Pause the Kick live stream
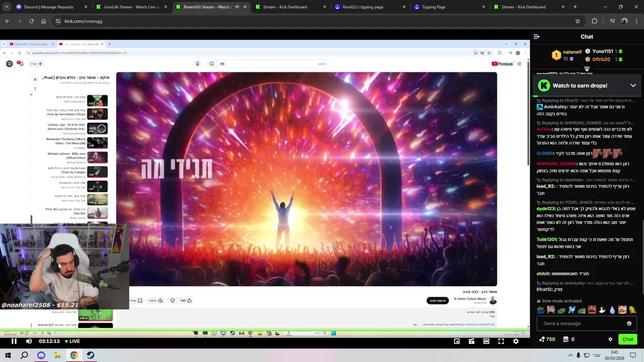This screenshot has height=362, width=644. click(x=14, y=341)
